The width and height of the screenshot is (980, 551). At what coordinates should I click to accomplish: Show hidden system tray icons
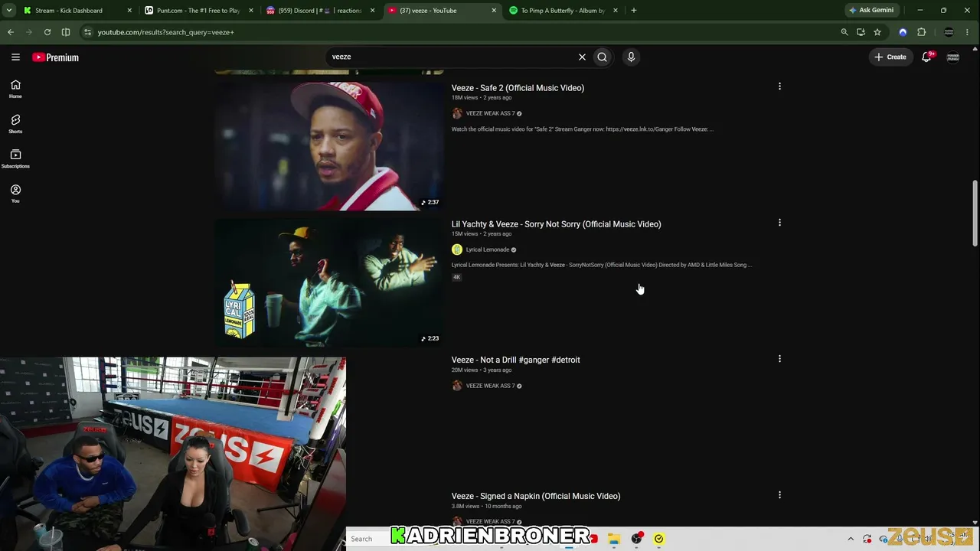point(850,539)
